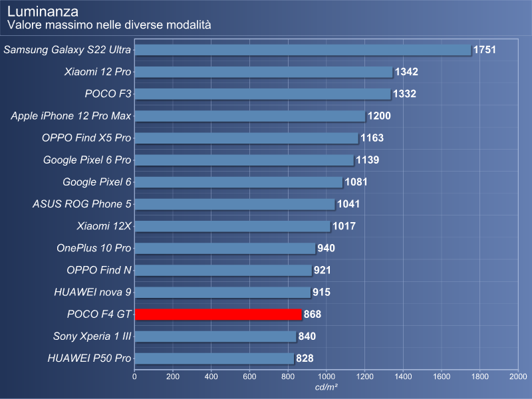Click the value '1751'
The height and width of the screenshot is (399, 532).
point(485,50)
